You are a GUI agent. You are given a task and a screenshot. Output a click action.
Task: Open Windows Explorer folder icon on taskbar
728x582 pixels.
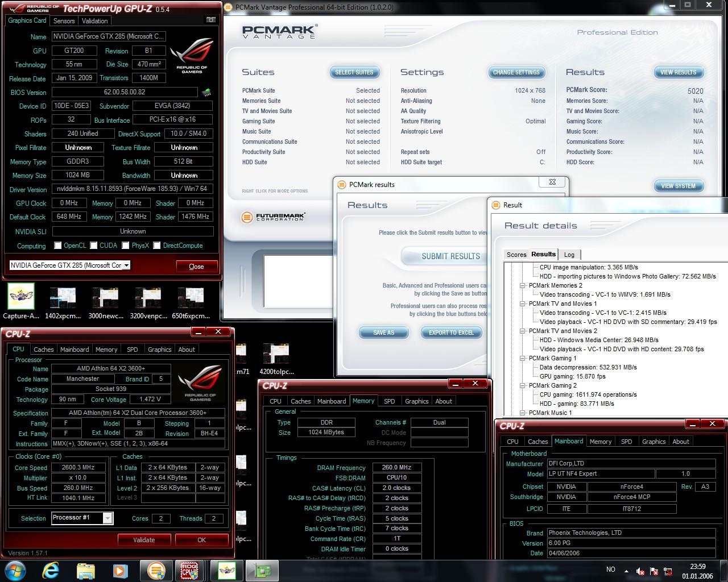point(86,570)
